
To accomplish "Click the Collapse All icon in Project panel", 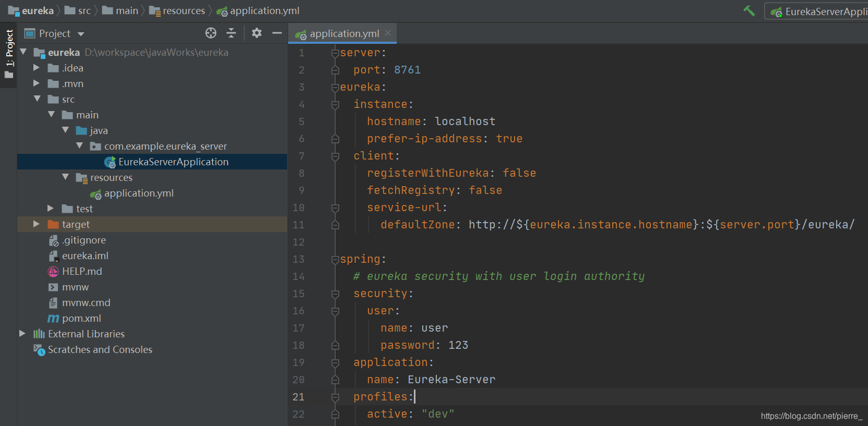I will tap(231, 33).
